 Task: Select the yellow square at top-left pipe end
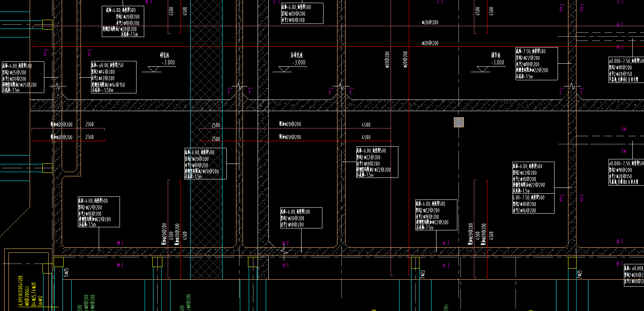click(47, 25)
